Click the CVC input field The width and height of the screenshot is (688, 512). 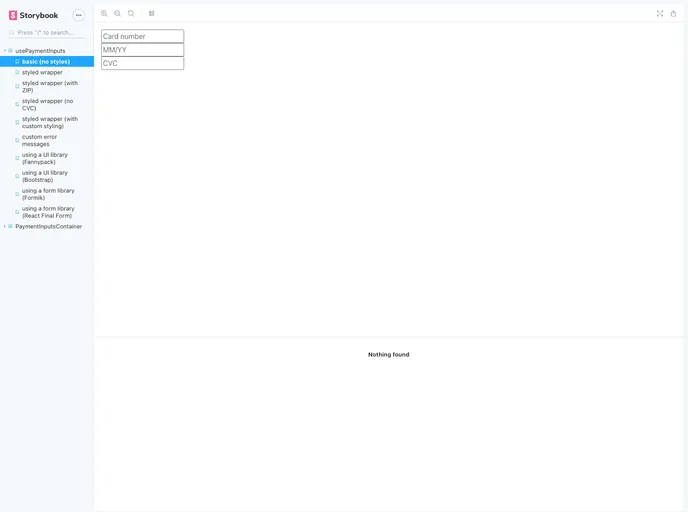pyautogui.click(x=143, y=64)
